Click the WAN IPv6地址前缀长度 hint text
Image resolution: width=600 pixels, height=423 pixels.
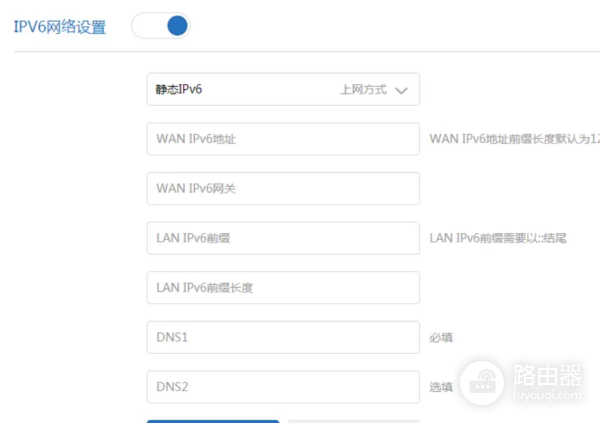click(x=514, y=139)
